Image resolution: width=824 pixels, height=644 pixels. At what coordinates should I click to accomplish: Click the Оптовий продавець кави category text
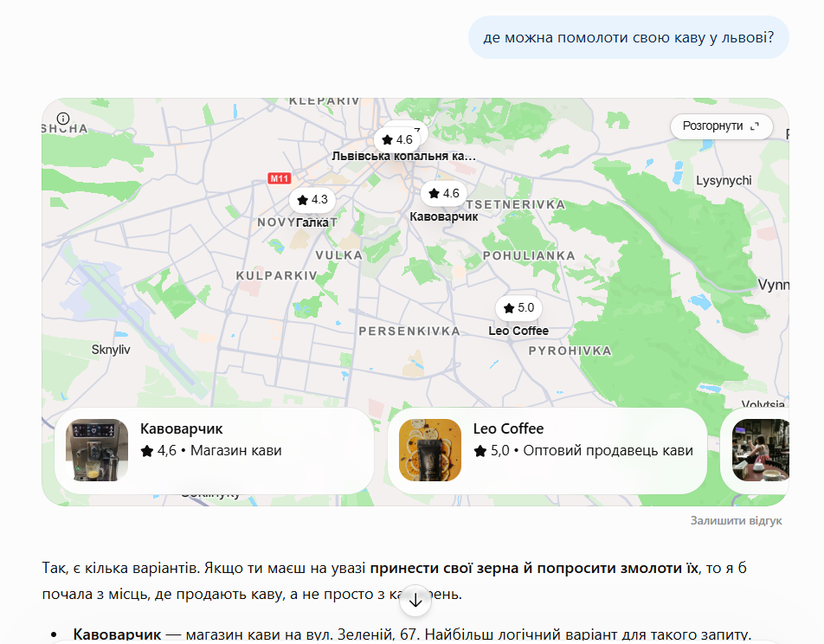coord(608,450)
